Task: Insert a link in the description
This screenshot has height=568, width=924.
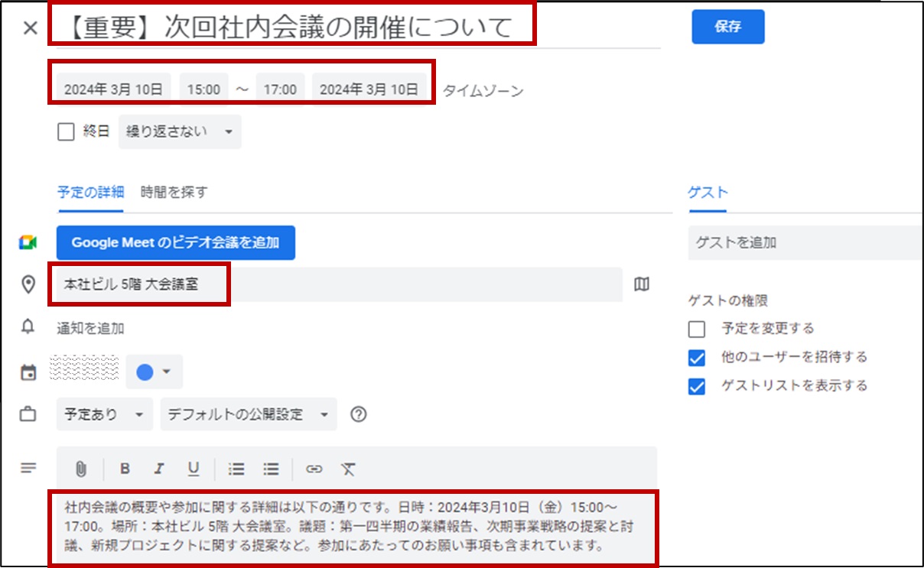Action: point(314,469)
